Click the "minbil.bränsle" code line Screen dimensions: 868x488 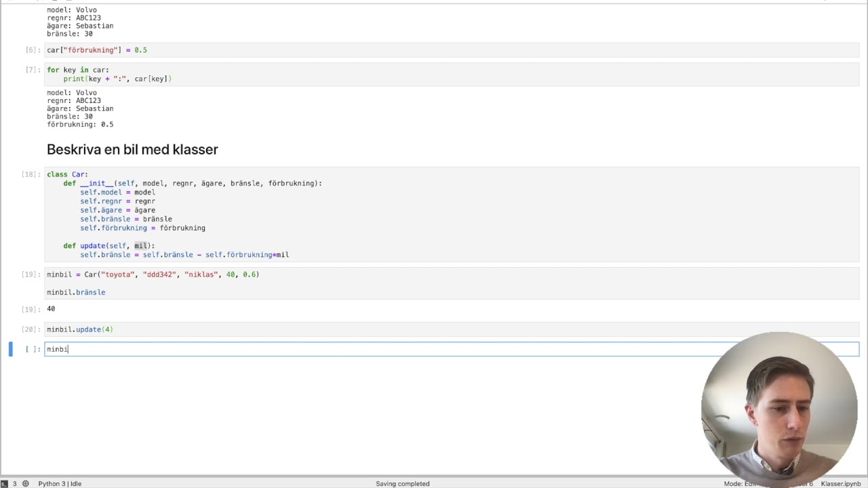(x=76, y=292)
